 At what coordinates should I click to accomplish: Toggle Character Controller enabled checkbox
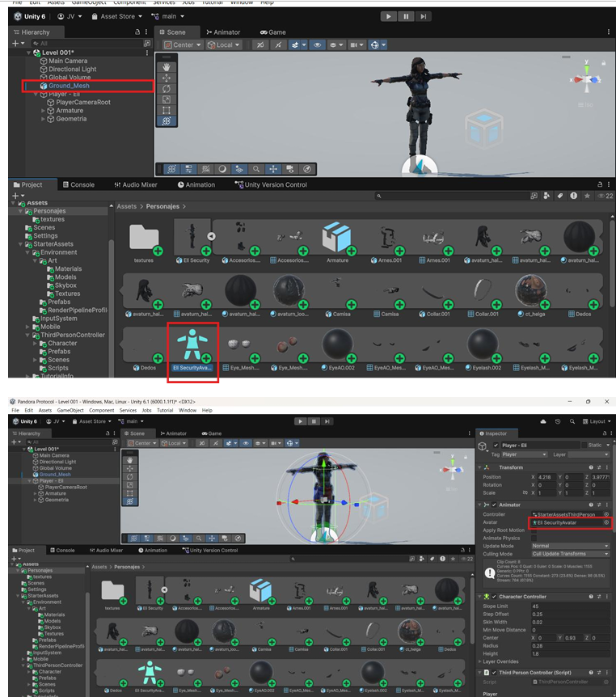(x=494, y=597)
